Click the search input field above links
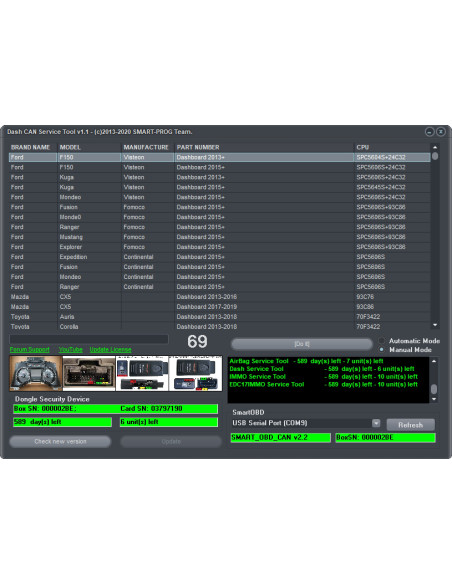 coord(89,339)
